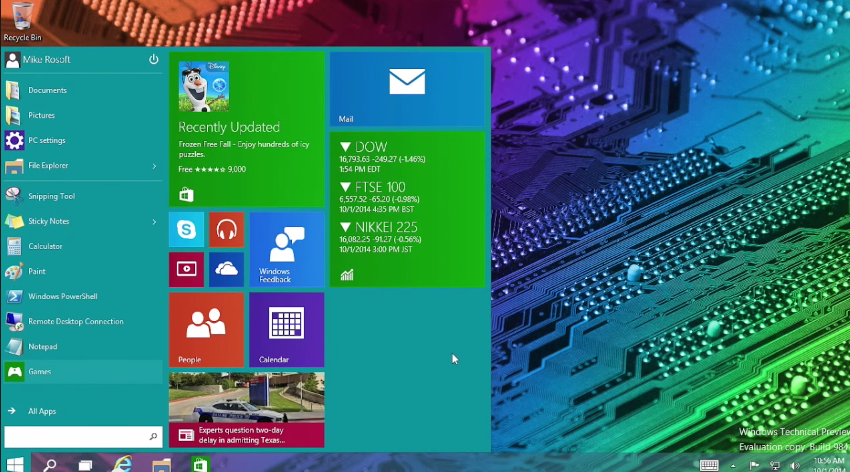
Task: Open Remote Desktop Connection from Start list
Action: point(76,321)
